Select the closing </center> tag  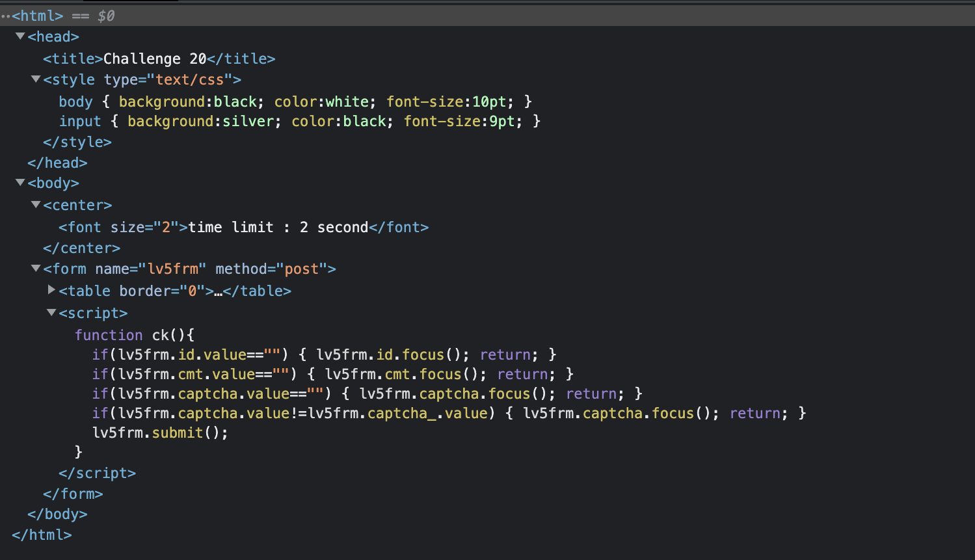coord(82,248)
